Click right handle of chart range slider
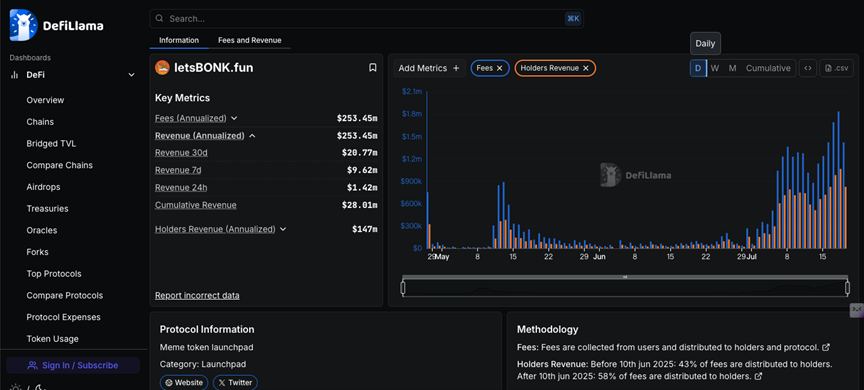This screenshot has height=390, width=864. point(847,288)
